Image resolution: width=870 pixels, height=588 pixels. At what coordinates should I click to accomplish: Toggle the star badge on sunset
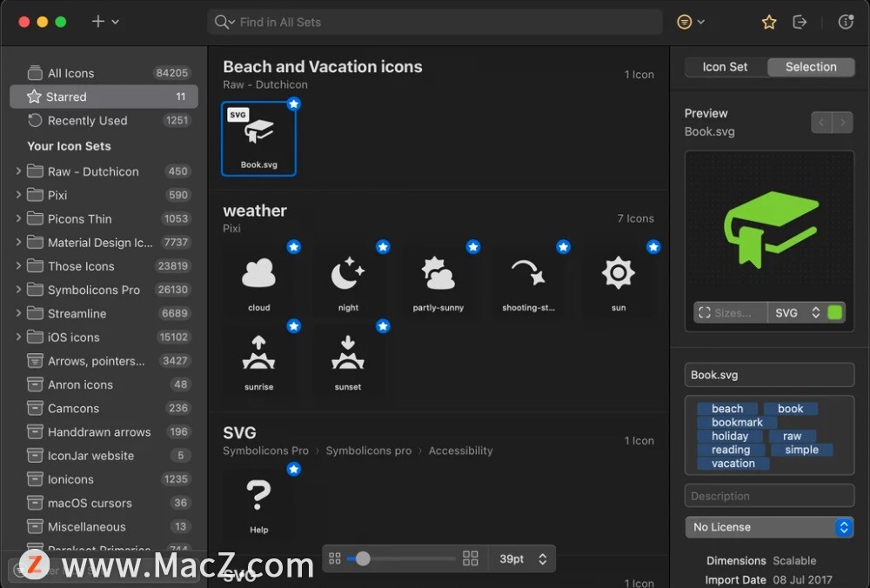coord(383,326)
